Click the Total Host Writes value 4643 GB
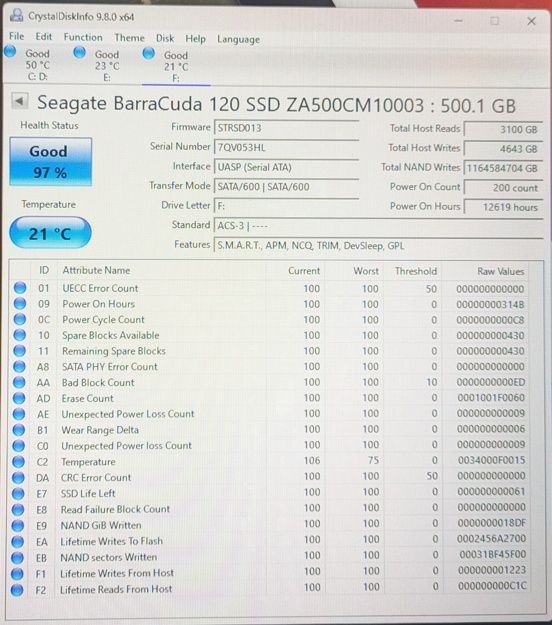552x625 pixels. [x=503, y=149]
